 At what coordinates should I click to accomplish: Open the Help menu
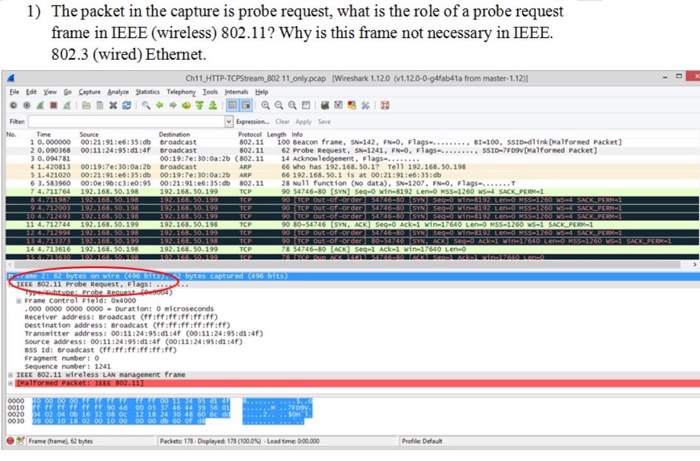[x=262, y=92]
